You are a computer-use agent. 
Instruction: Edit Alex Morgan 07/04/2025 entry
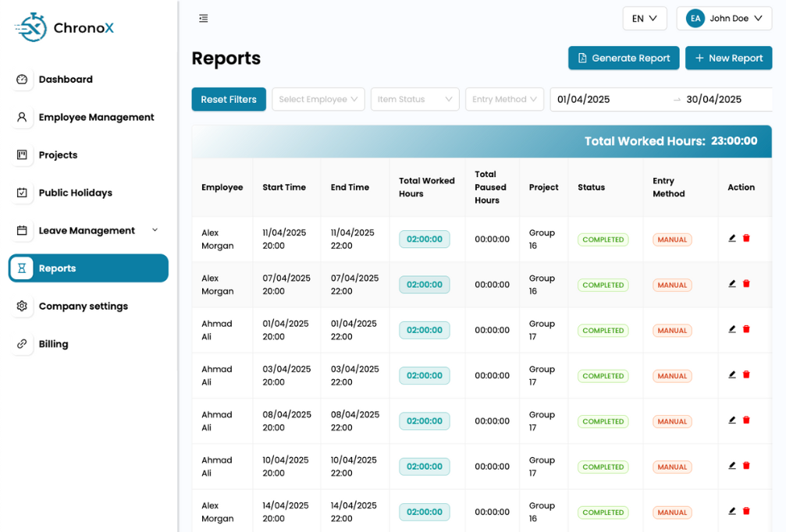point(732,284)
